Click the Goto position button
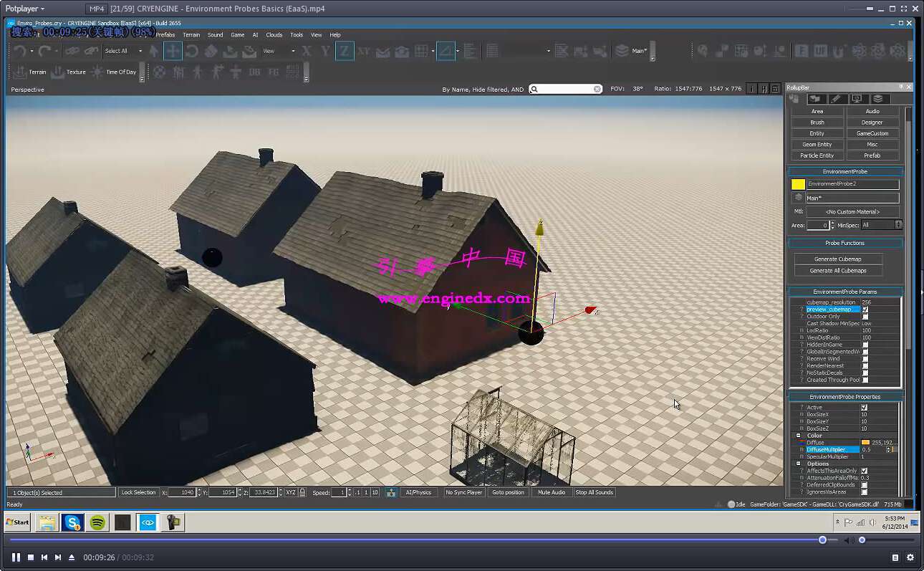924x571 pixels. [x=508, y=492]
